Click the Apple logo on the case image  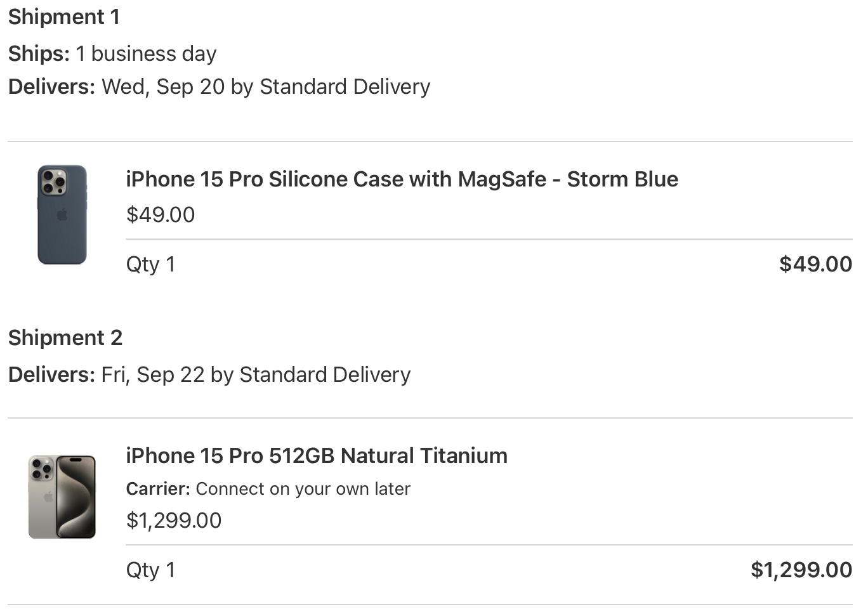point(62,214)
